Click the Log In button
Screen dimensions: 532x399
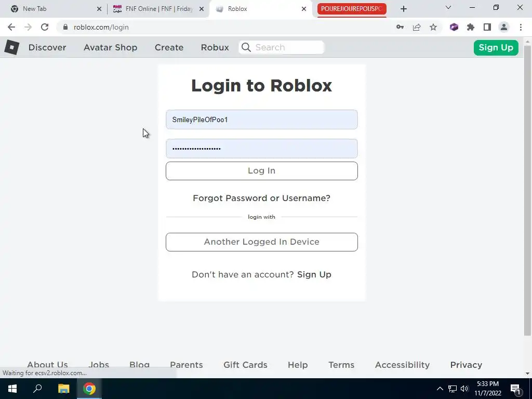[x=262, y=170]
